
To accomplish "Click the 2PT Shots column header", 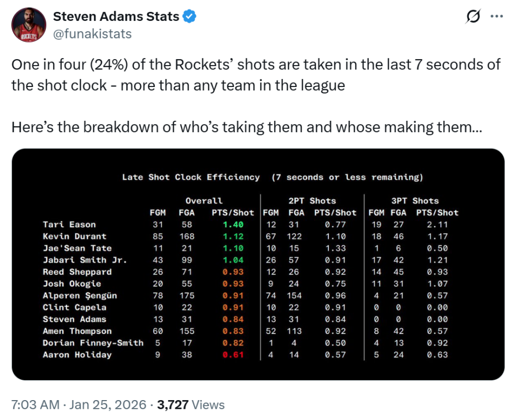I will pos(312,201).
